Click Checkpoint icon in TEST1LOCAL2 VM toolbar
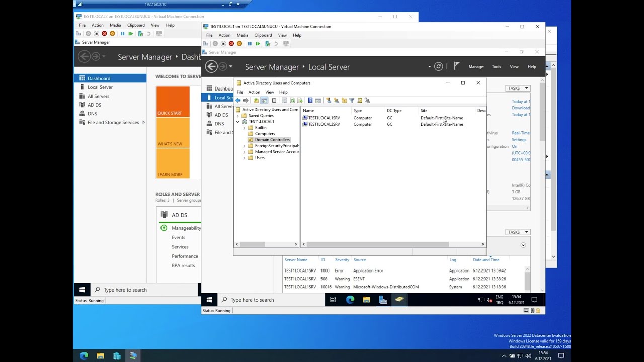Image resolution: width=644 pixels, height=362 pixels. 140,34
